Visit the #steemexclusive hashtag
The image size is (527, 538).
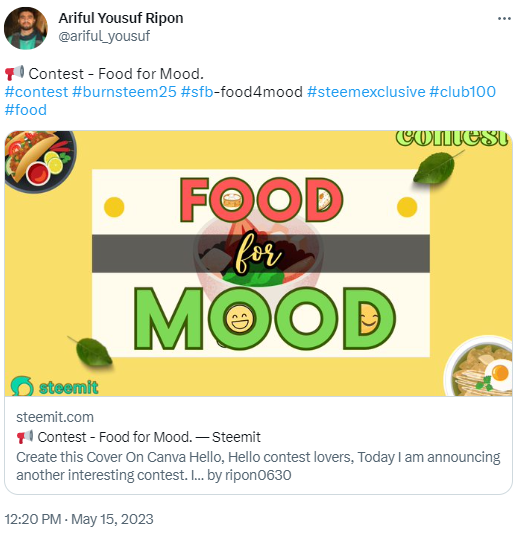tap(366, 92)
